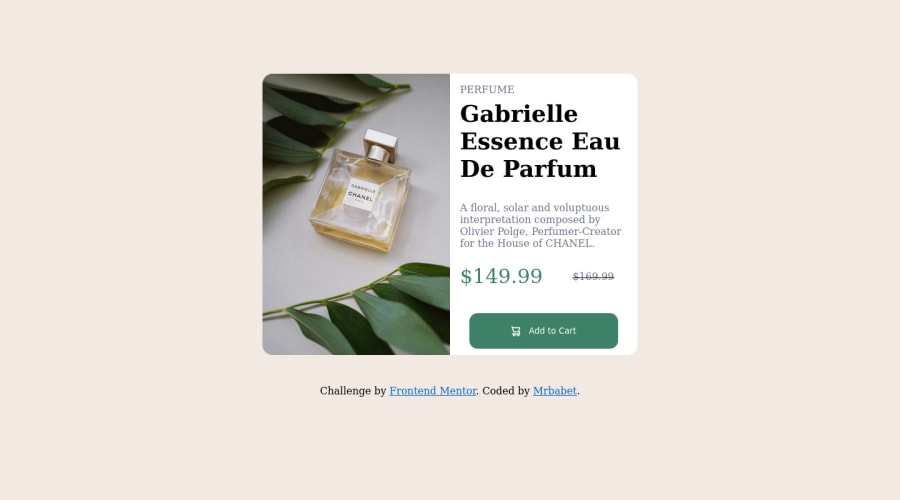Click the shopping cart icon

point(515,331)
